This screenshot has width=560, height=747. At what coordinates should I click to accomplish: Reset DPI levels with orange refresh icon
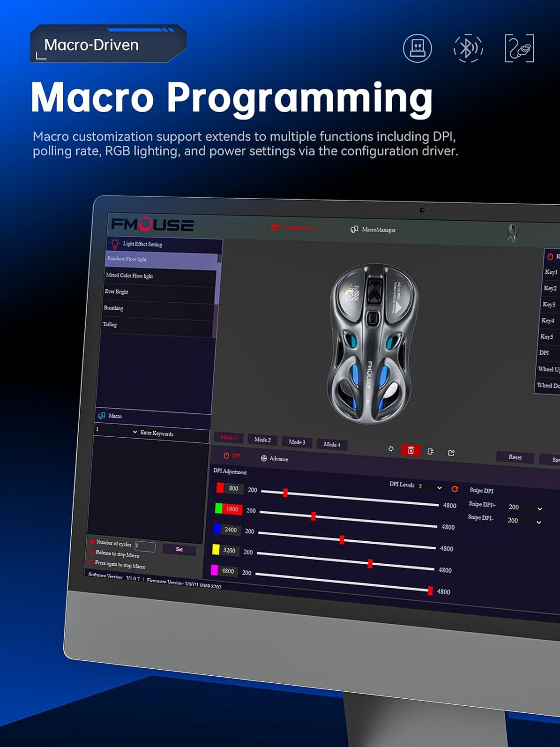[x=454, y=489]
